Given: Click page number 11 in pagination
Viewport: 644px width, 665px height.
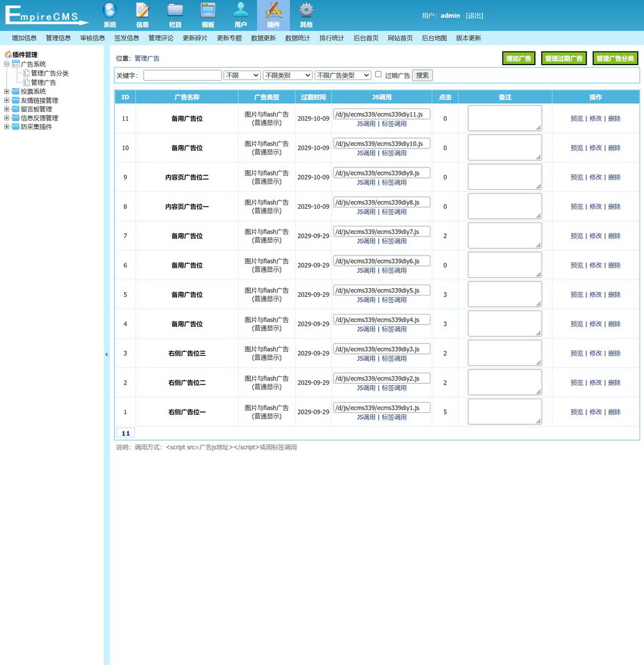Looking at the screenshot, I should point(125,433).
